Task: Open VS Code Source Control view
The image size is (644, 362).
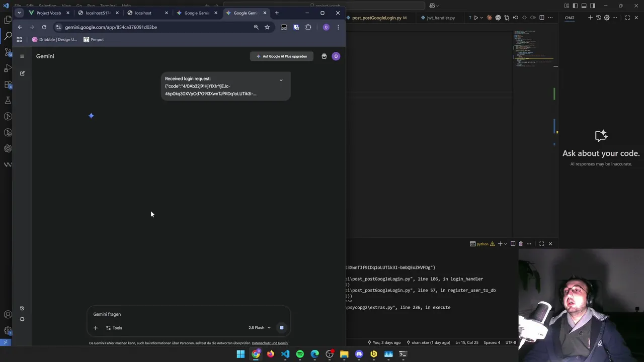Action: (8, 52)
